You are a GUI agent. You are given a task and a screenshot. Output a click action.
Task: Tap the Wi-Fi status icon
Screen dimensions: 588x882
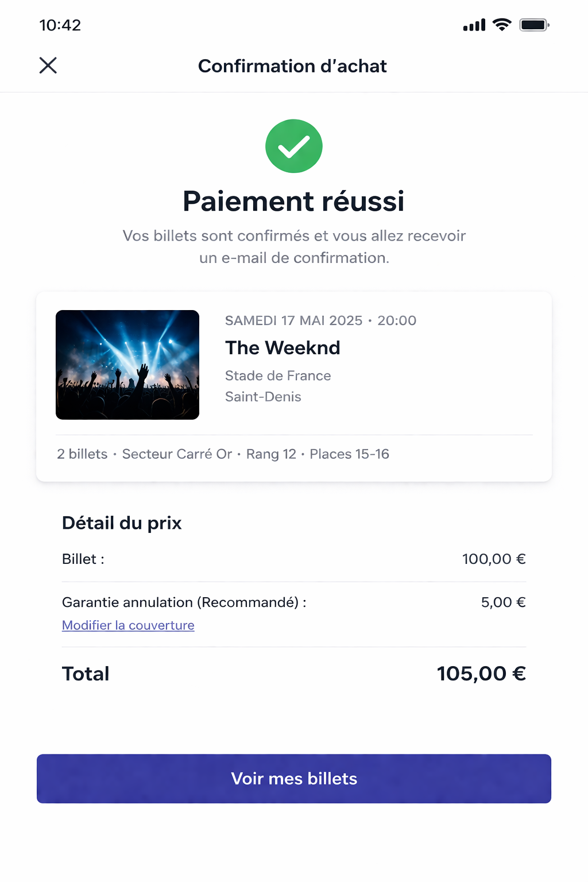[x=502, y=25]
